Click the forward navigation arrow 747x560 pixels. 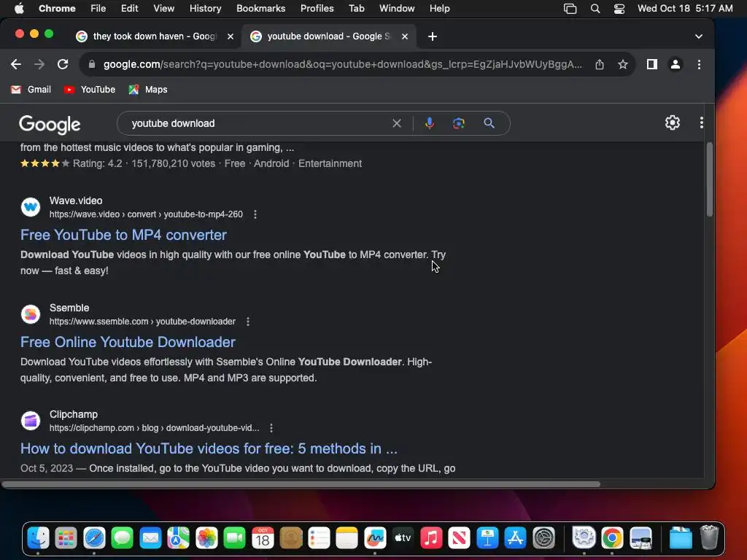pos(39,64)
